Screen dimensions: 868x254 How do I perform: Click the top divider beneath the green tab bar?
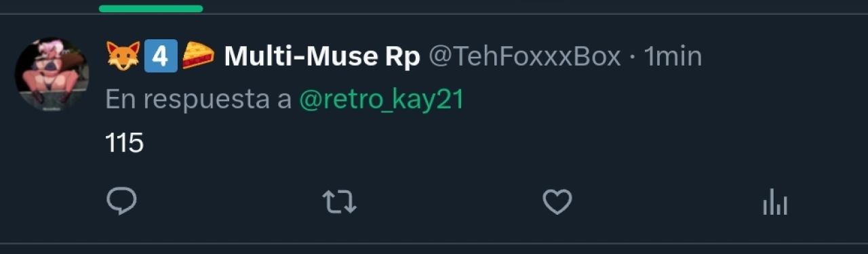pyautogui.click(x=434, y=14)
